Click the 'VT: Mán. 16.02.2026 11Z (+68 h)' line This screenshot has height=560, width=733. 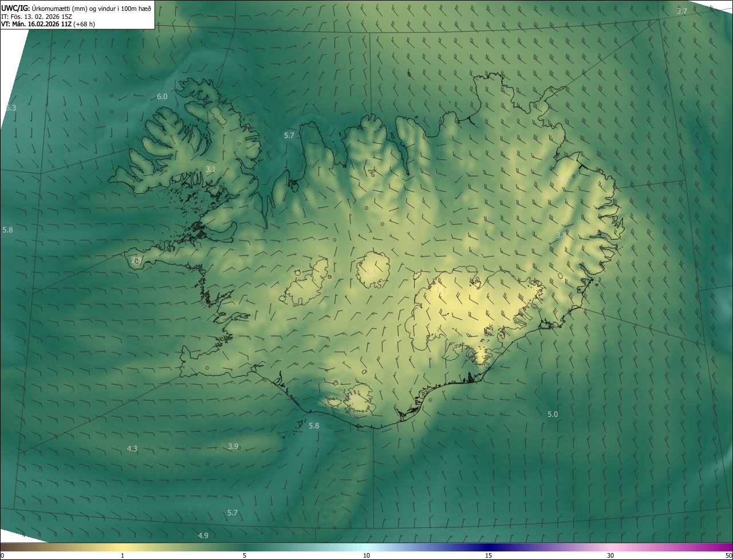tap(48, 24)
